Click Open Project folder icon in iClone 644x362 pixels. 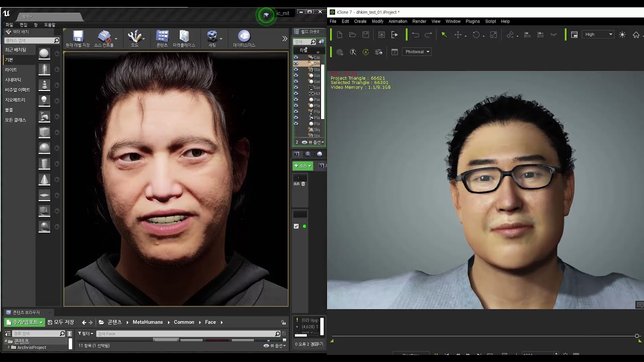tap(353, 35)
